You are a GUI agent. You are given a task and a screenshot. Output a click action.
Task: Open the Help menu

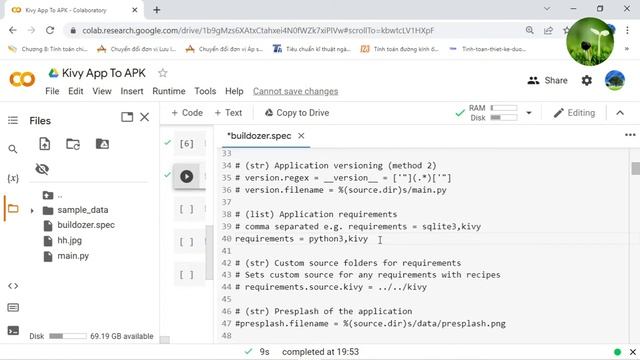(234, 91)
